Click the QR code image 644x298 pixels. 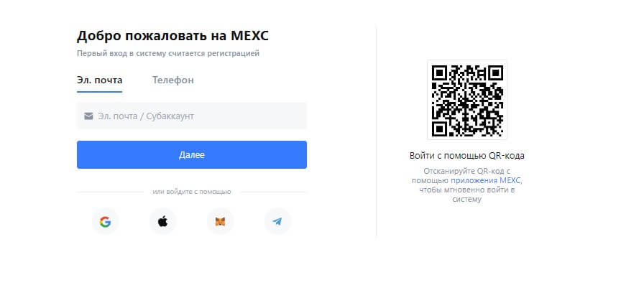pyautogui.click(x=467, y=100)
